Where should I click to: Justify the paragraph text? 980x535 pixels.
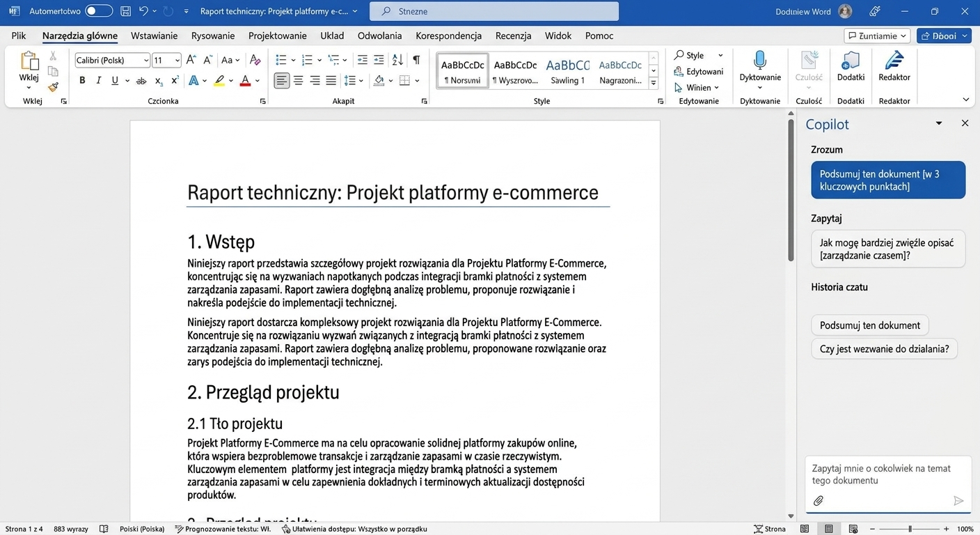(331, 81)
